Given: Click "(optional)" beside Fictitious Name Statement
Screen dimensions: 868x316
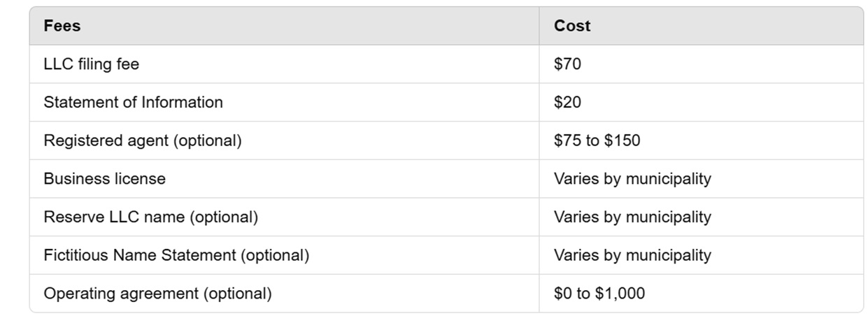Looking at the screenshot, I should point(275,255).
